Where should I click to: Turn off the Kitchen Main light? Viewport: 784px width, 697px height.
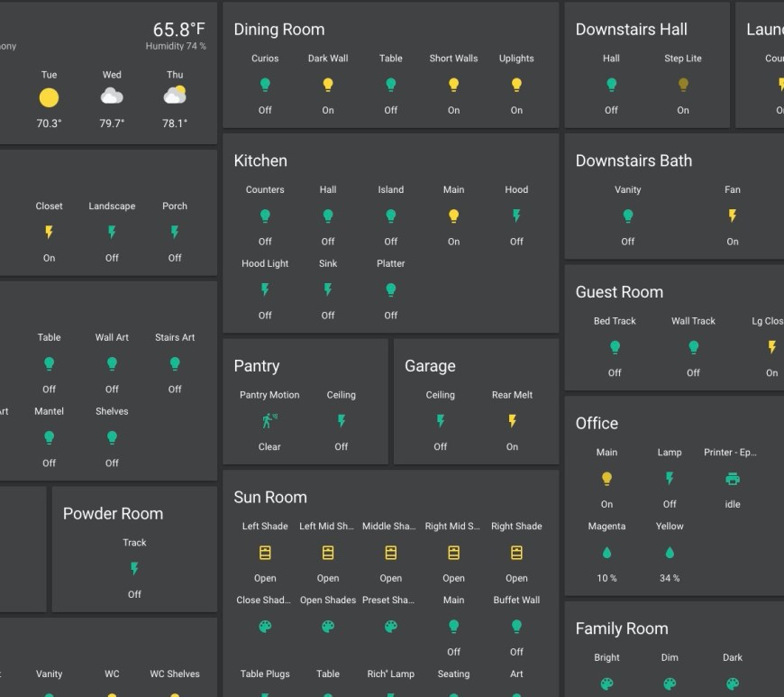[453, 216]
